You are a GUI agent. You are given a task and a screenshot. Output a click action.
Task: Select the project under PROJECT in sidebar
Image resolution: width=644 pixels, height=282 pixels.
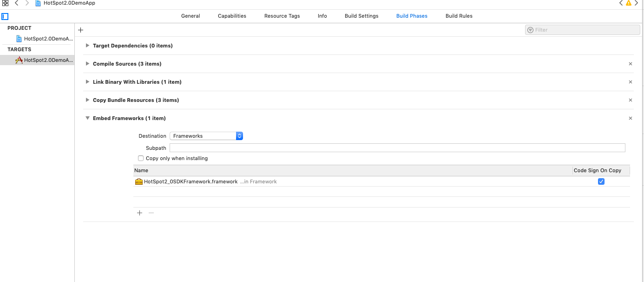(x=37, y=39)
